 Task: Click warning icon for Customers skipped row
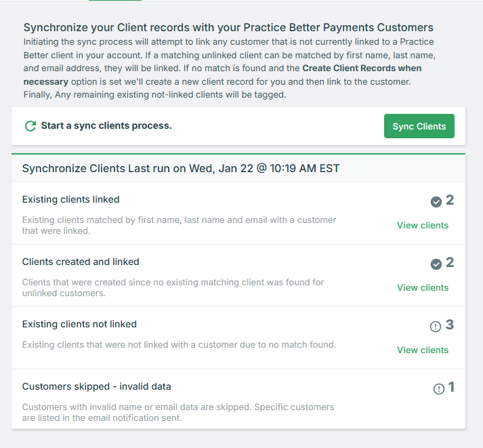pos(439,389)
